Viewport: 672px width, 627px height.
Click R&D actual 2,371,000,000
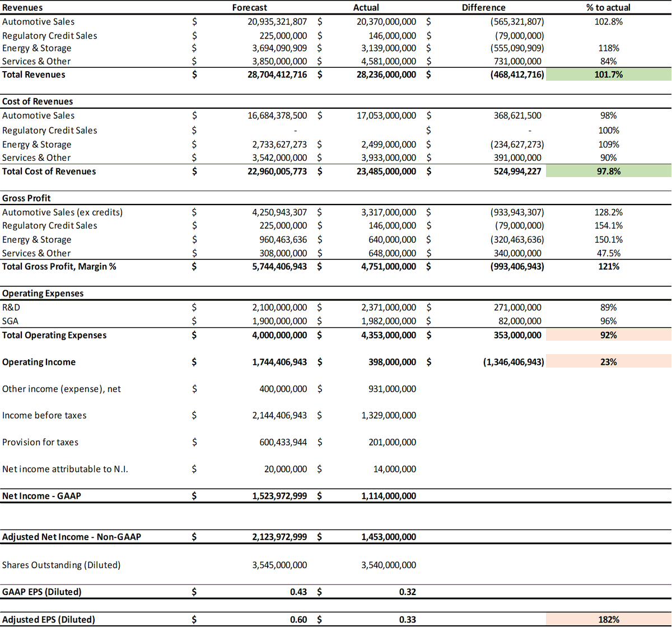point(389,308)
